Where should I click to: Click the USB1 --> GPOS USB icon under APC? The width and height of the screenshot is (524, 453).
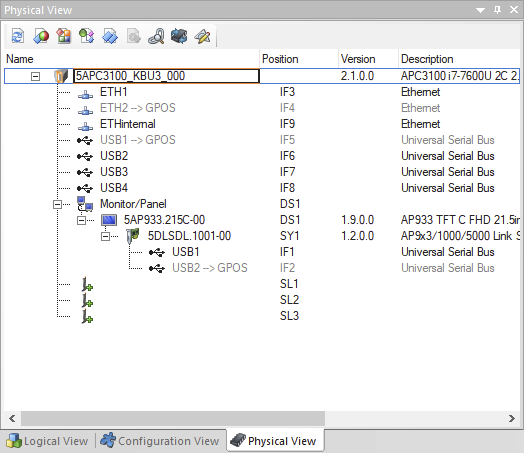tap(85, 140)
